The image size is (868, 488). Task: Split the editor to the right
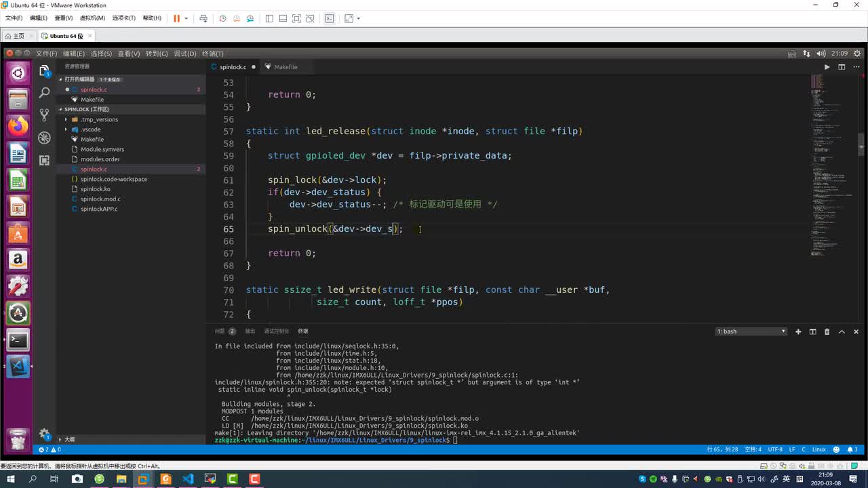tap(842, 67)
